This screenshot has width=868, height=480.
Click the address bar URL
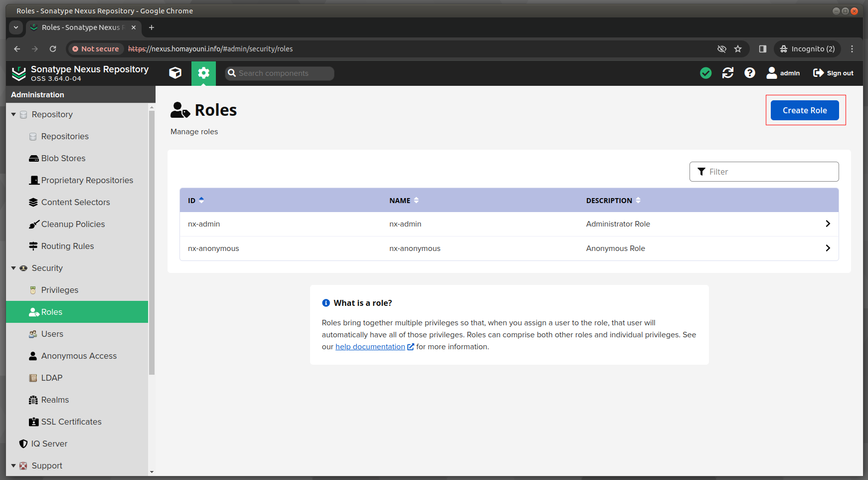click(x=210, y=49)
